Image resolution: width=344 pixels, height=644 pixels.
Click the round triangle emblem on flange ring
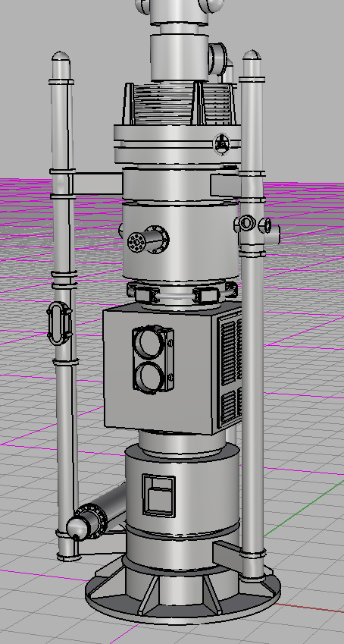(x=221, y=144)
